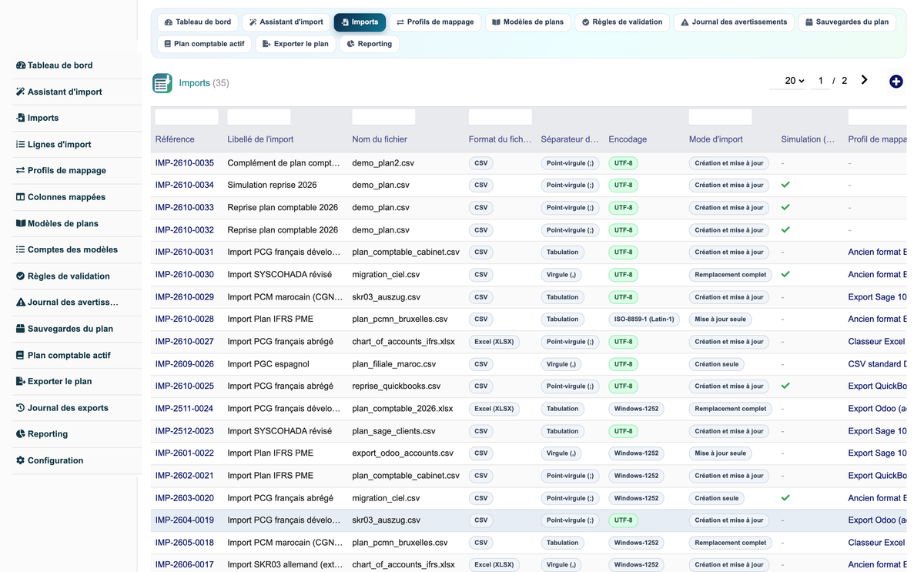This screenshot has height=572, width=924.
Task: Click label Simulation reprise 2026
Action: (273, 186)
